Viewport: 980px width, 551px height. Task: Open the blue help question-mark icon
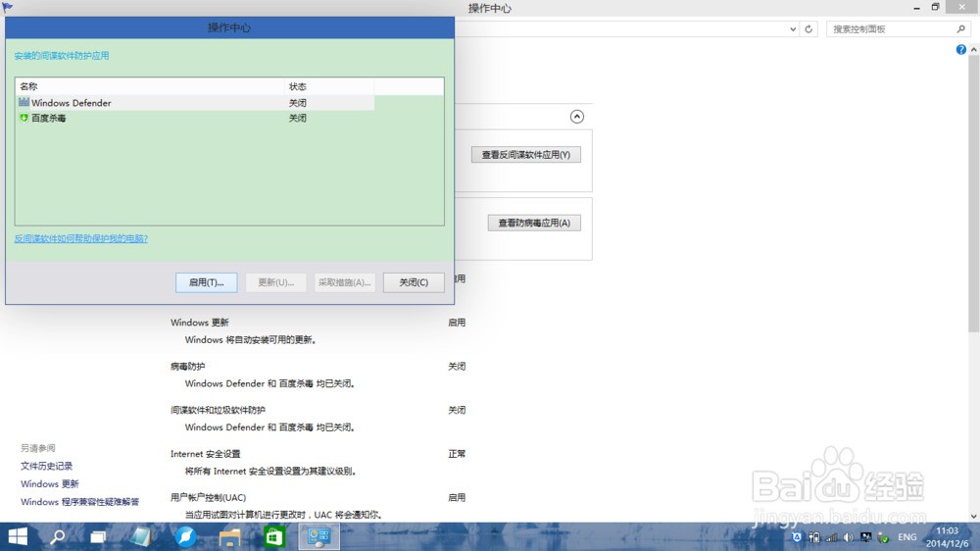tap(960, 49)
